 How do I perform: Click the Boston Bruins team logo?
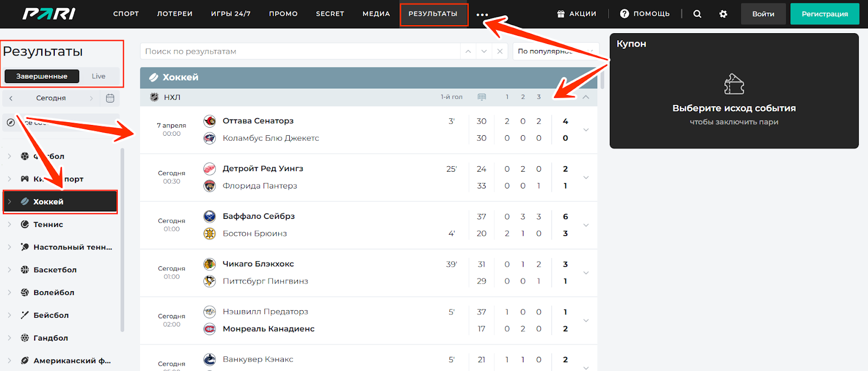209,234
